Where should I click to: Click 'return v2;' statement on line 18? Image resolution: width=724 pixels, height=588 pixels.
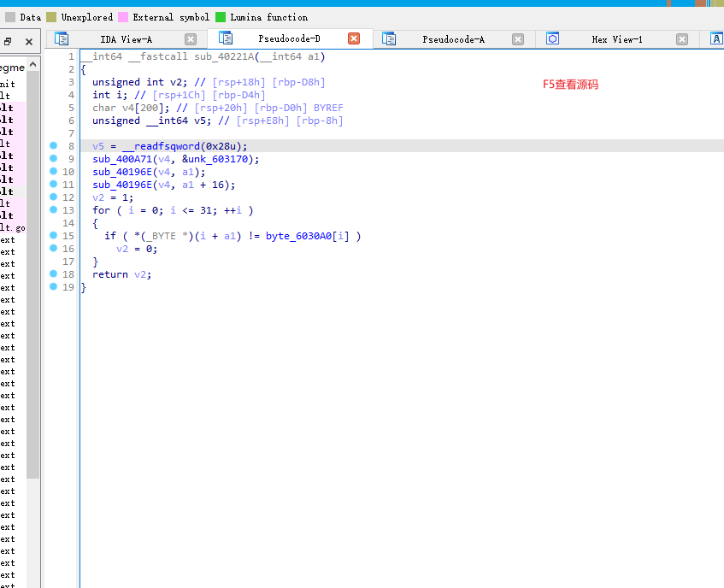pyautogui.click(x=122, y=274)
